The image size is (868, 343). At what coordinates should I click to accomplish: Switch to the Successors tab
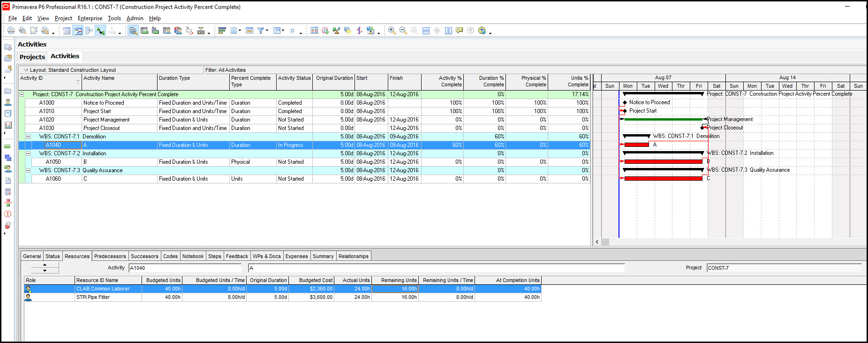(144, 256)
